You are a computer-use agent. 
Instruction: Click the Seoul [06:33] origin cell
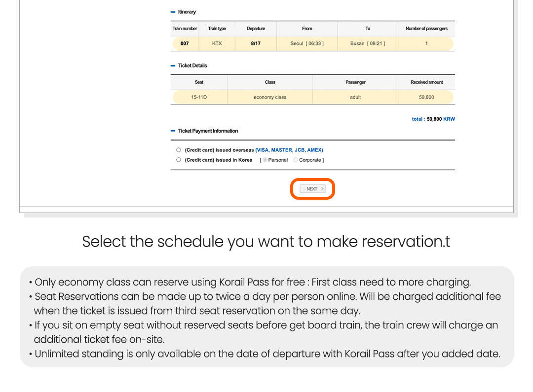[307, 43]
